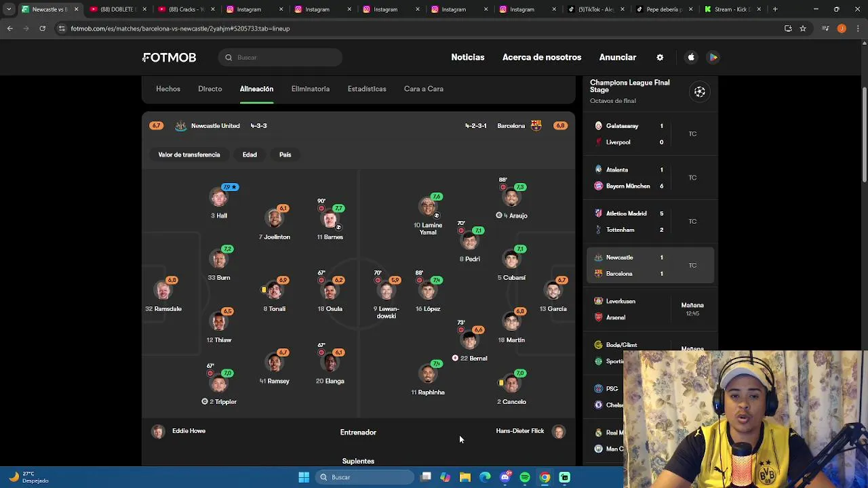Open the Galatasaray vs Liverpool match
Image resolution: width=868 pixels, height=488 pixels.
[x=651, y=134]
